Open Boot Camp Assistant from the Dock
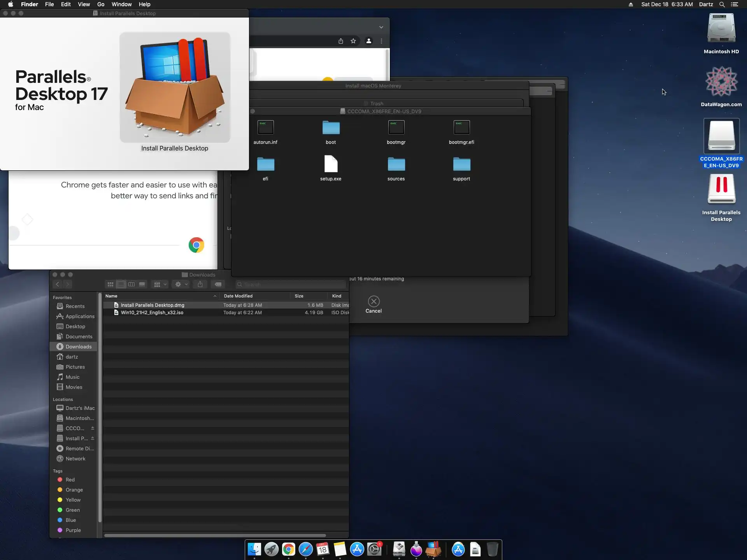The image size is (747, 560). tap(399, 549)
